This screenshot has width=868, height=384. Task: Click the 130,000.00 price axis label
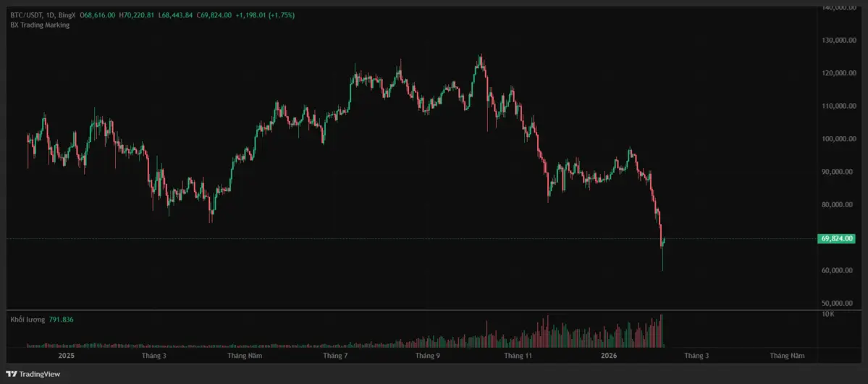pyautogui.click(x=838, y=41)
